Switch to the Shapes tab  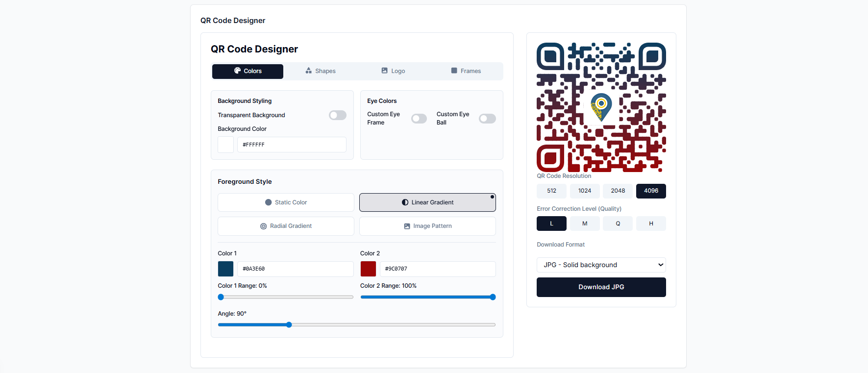(320, 71)
